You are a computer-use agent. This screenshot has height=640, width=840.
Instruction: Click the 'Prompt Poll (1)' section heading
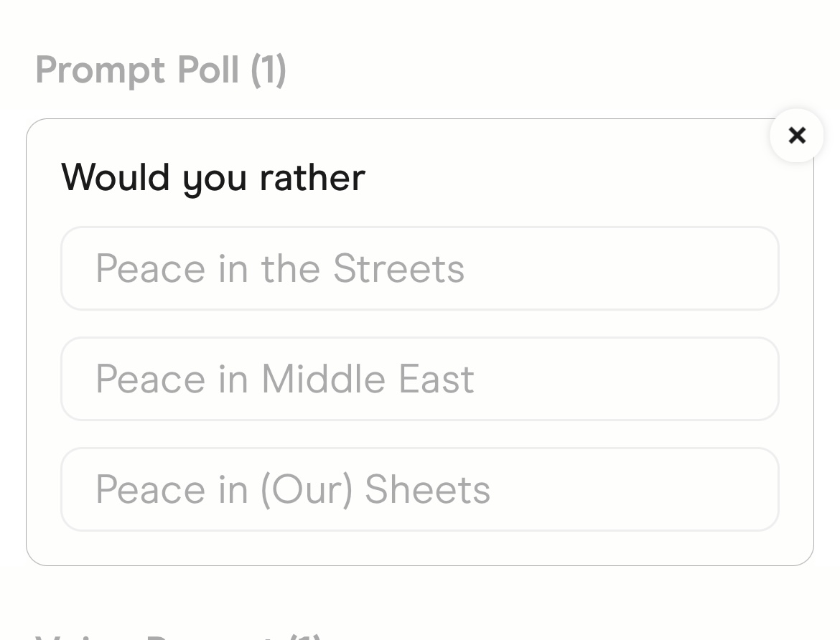161,70
